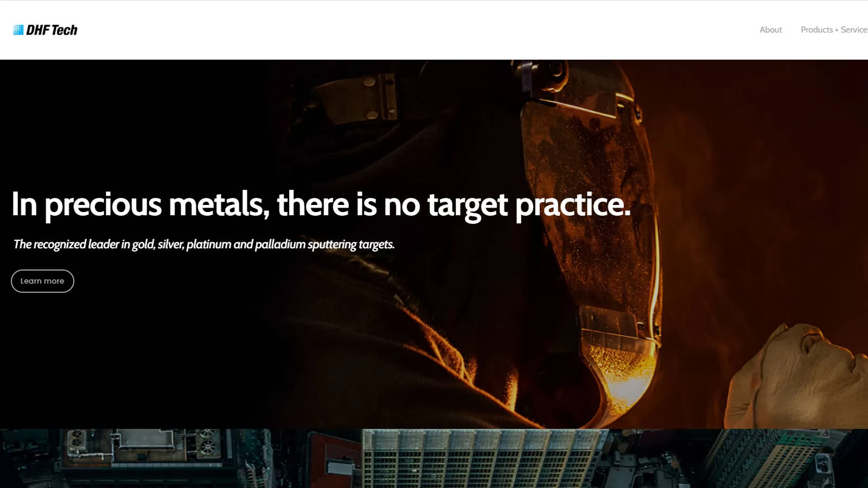Image resolution: width=868 pixels, height=488 pixels.
Task: Open the About menu item
Action: tap(770, 30)
